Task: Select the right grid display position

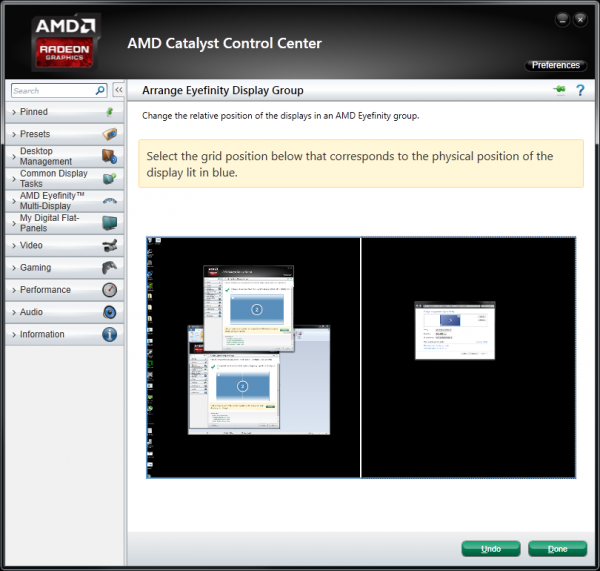Action: (x=468, y=357)
